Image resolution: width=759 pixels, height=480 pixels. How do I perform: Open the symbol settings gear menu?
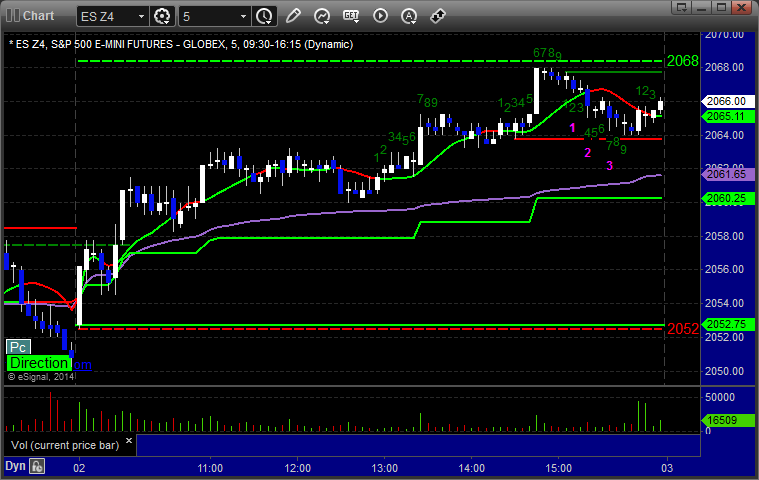(x=162, y=16)
